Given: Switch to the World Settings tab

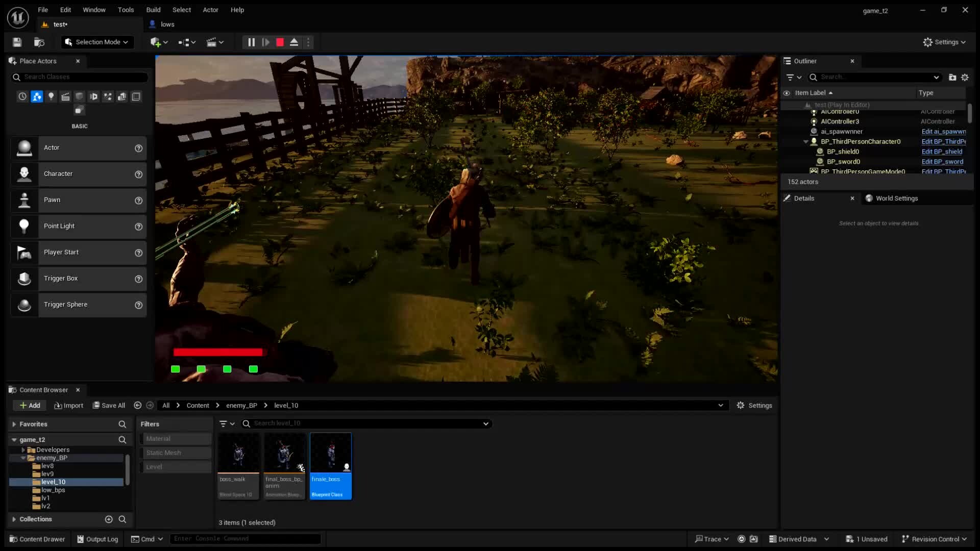Looking at the screenshot, I should tap(897, 198).
